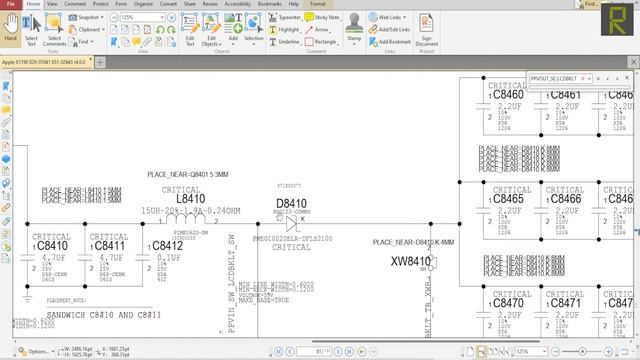
Task: Select the Arrow drawing tool
Action: click(317, 29)
